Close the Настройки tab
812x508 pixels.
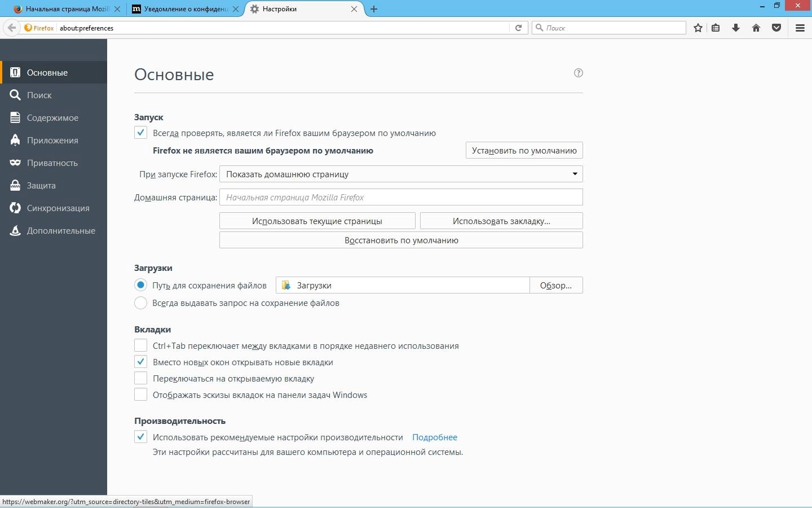[x=355, y=9]
